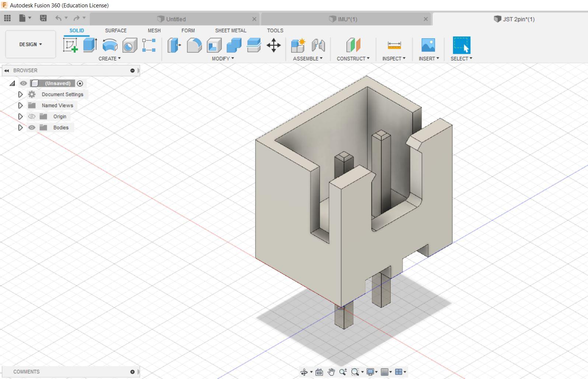Activate the Extrude tool
This screenshot has height=379, width=588.
(x=90, y=45)
